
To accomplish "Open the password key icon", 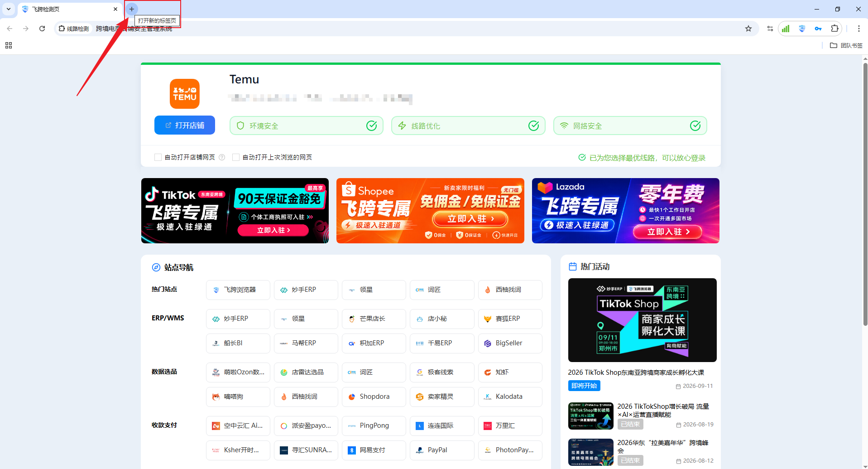I will click(818, 29).
